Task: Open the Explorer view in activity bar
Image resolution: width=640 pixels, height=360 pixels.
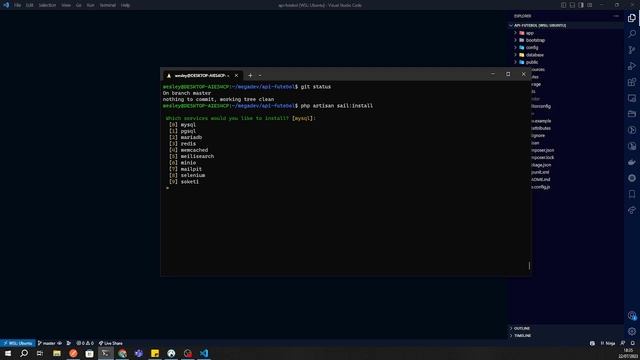Action: pos(632,18)
